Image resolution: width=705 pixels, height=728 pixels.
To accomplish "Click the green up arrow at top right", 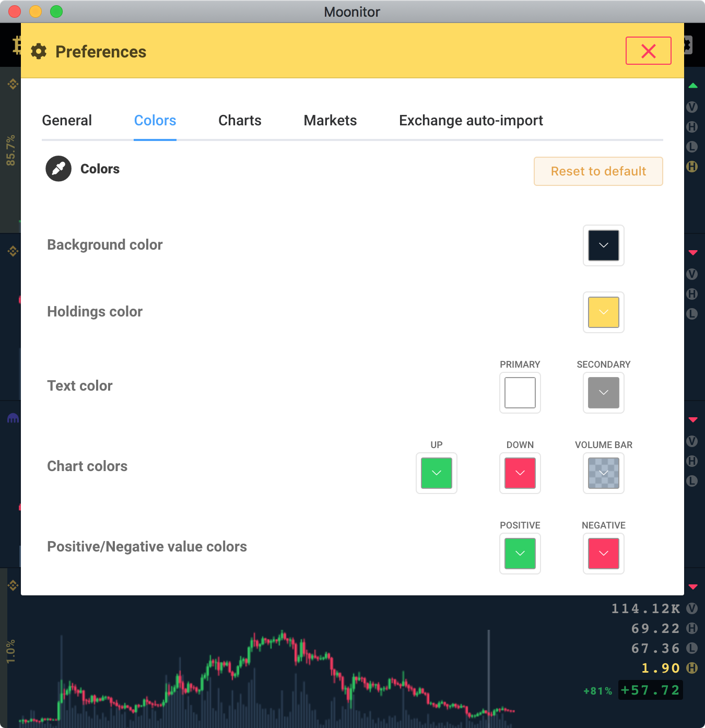I will tap(693, 86).
